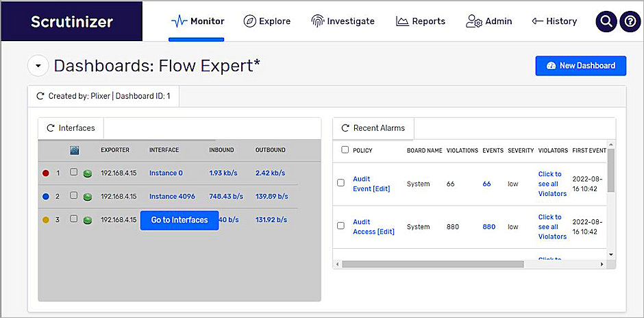The image size is (644, 318).
Task: Tick the checkbox for Instance 0 row
Action: pos(74,173)
